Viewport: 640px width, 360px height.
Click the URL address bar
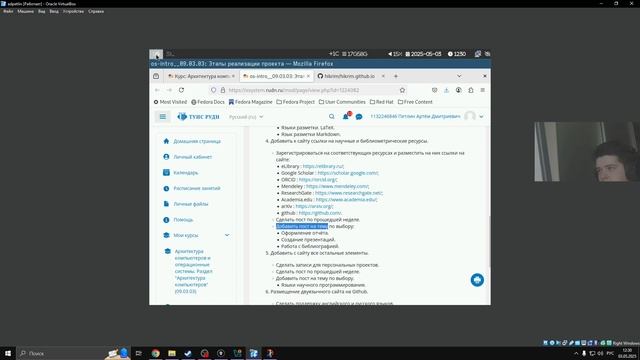[308, 90]
